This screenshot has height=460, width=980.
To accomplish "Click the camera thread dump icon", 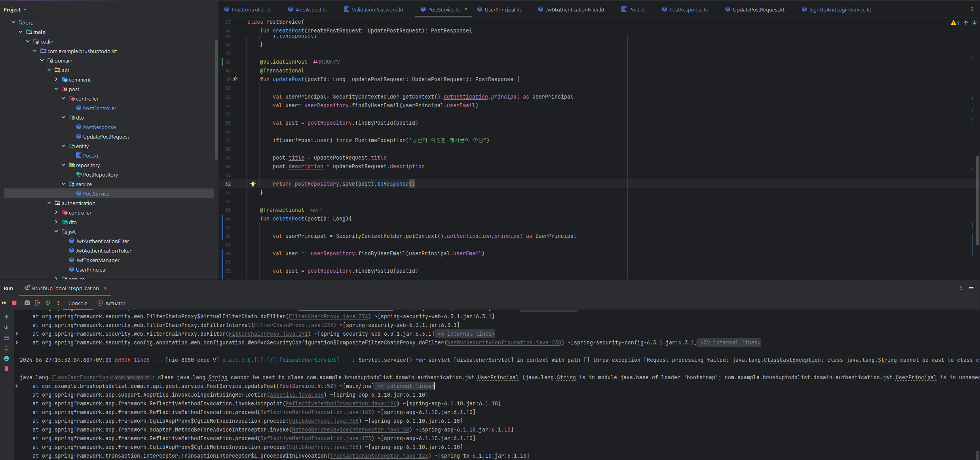I will tap(27, 303).
